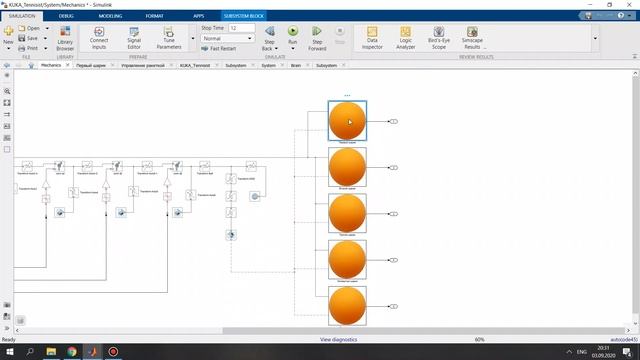
Task: Open Connect Inputs tool
Action: (x=99, y=38)
